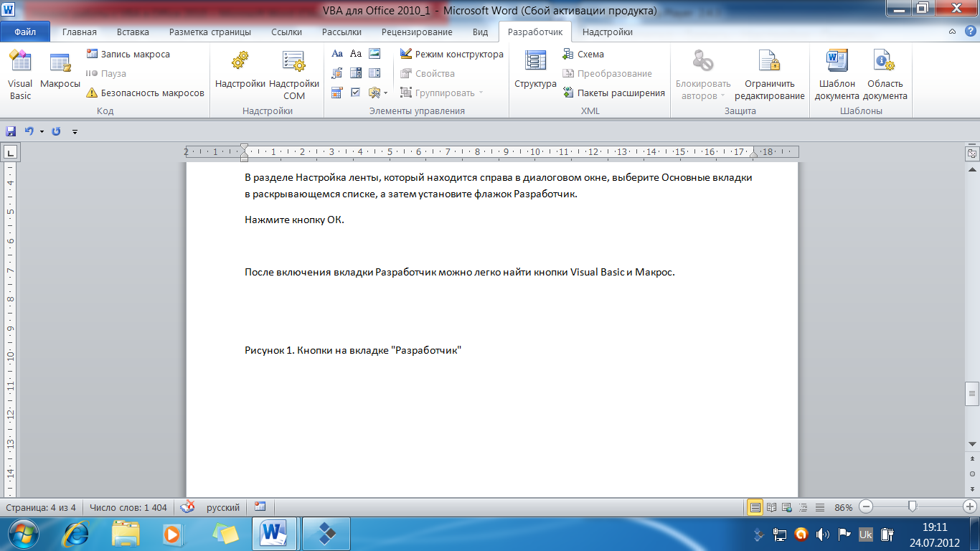This screenshot has width=980, height=551.
Task: Insert date picker content control
Action: point(337,93)
